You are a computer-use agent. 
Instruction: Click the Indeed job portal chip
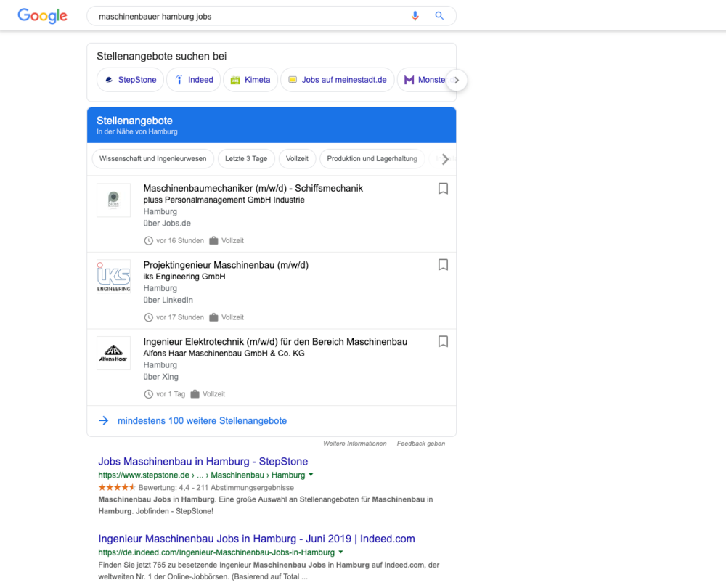pyautogui.click(x=193, y=80)
